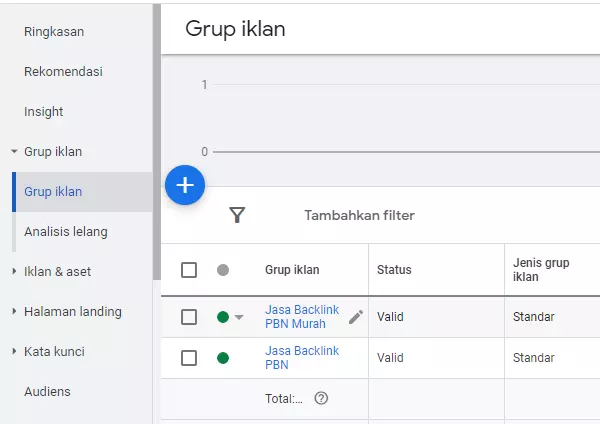
Task: Sort by the Jenis grup iklan column header
Action: point(541,270)
